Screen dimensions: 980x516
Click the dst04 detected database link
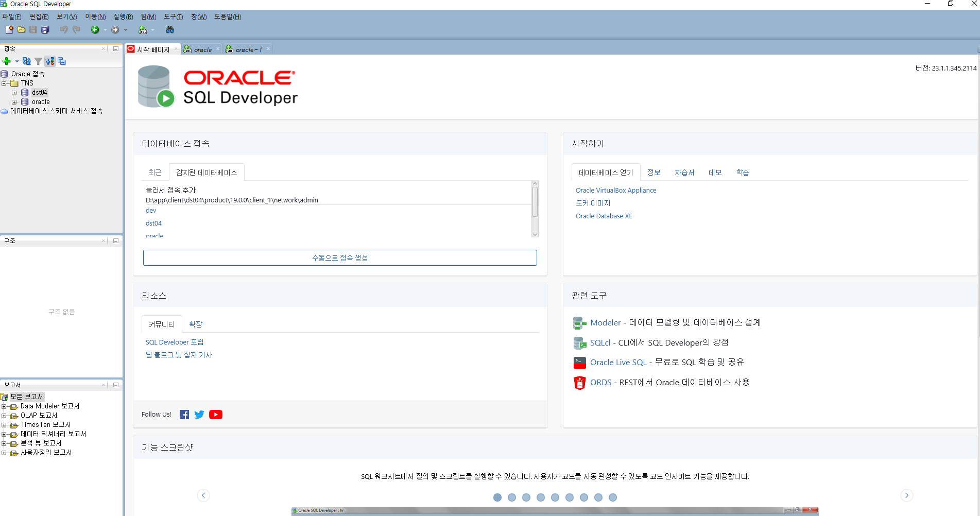tap(153, 223)
